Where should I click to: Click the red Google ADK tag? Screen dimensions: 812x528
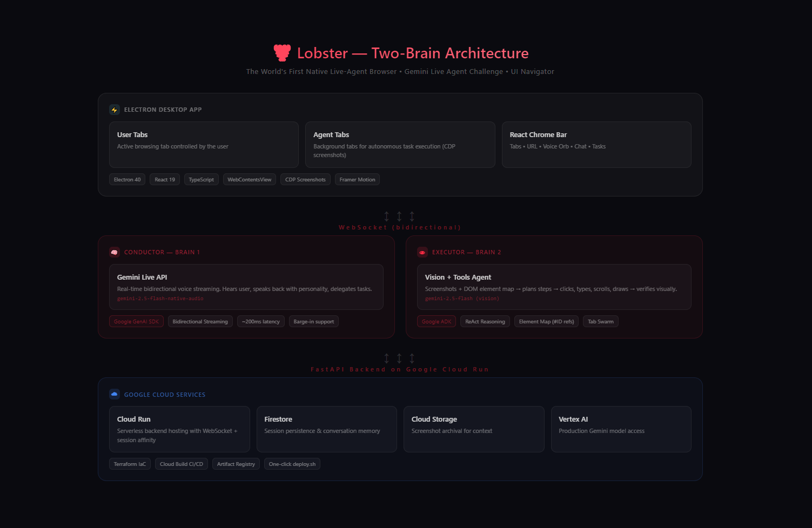[x=437, y=321]
